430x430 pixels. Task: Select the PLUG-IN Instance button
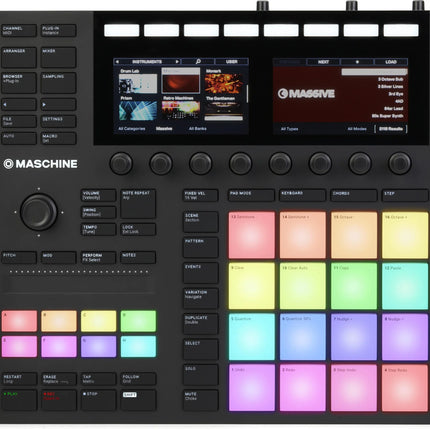[59, 31]
